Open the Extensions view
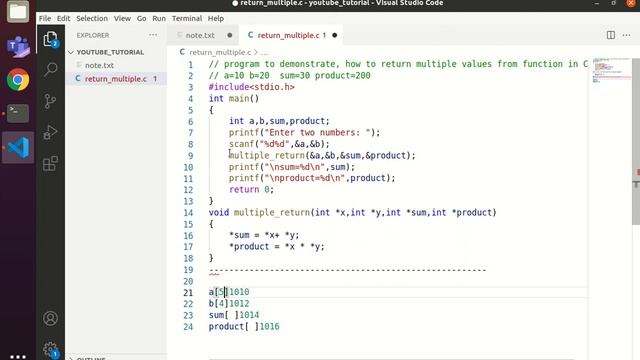 click(x=51, y=164)
